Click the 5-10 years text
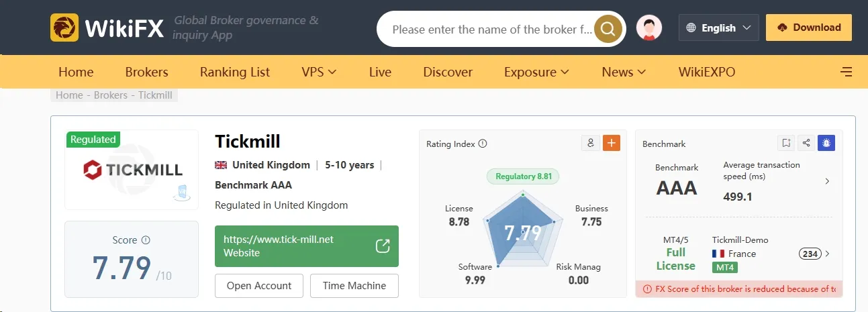Screen dimensions: 868x312 (x=349, y=165)
